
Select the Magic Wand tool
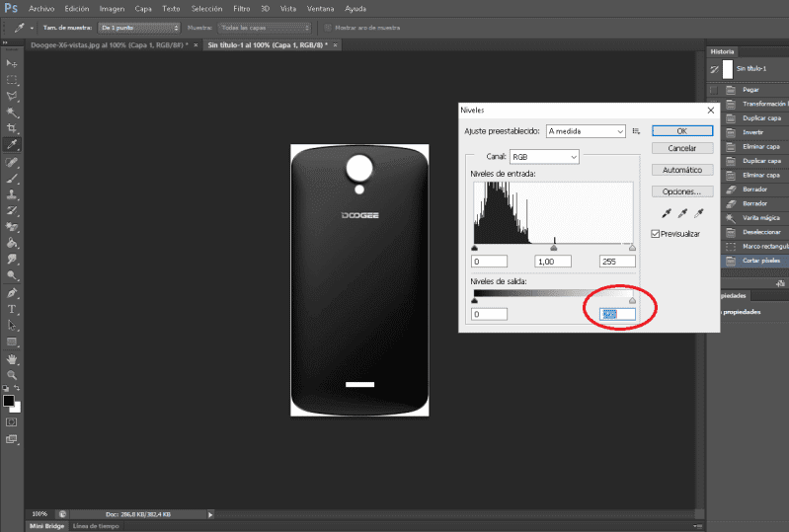click(x=12, y=113)
